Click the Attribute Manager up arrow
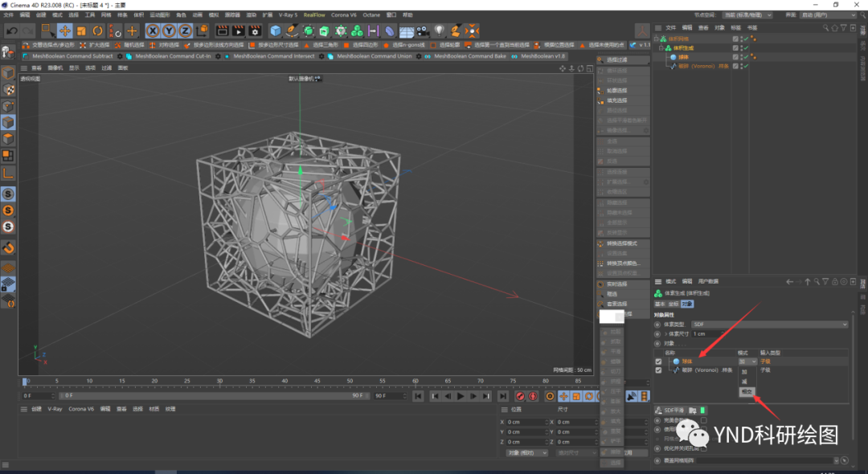This screenshot has height=474, width=868. click(808, 281)
